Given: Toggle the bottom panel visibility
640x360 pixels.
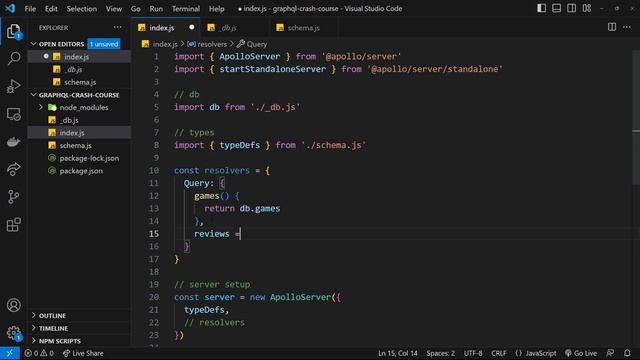Looking at the screenshot, I should (556, 8).
